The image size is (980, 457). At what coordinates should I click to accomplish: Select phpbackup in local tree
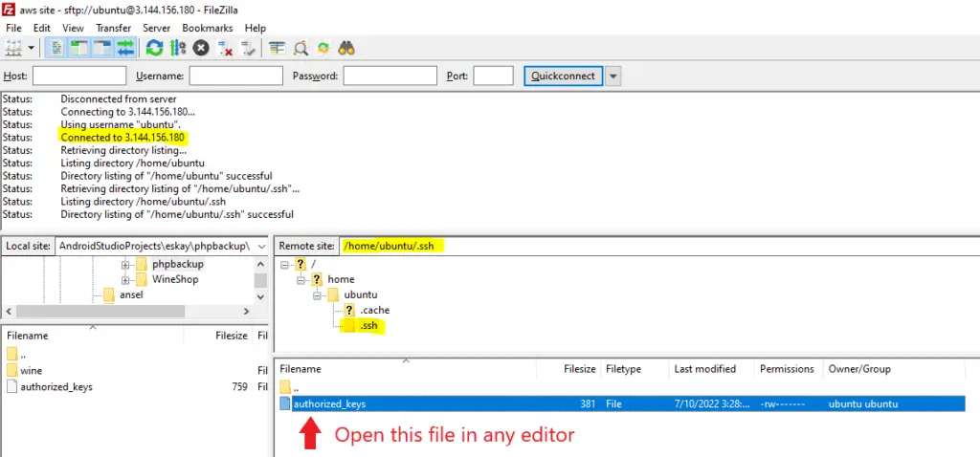click(x=177, y=264)
